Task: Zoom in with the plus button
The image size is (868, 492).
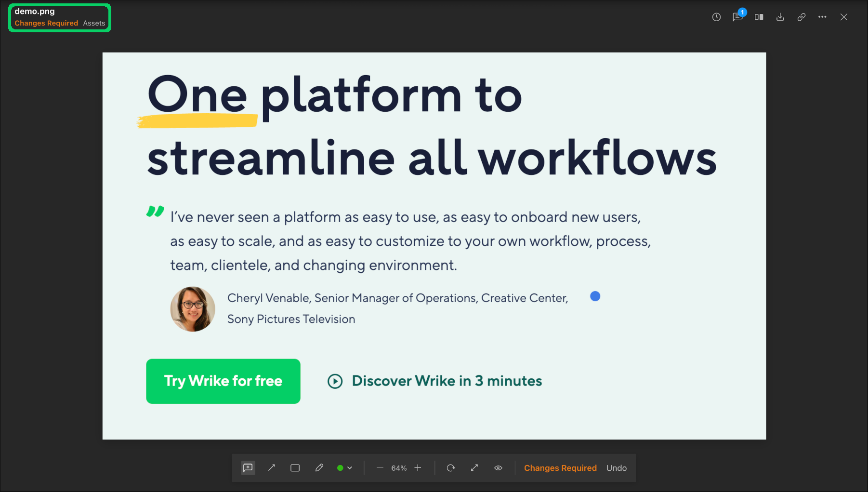Action: 418,468
